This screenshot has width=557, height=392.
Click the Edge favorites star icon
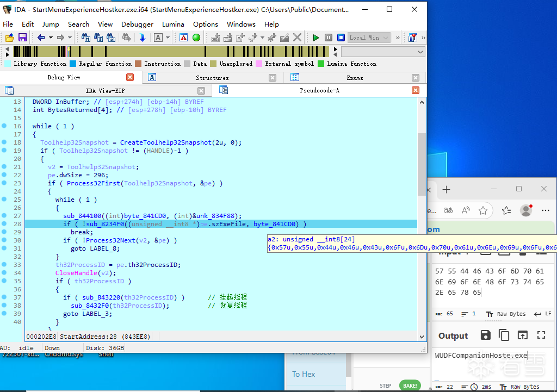click(x=483, y=210)
